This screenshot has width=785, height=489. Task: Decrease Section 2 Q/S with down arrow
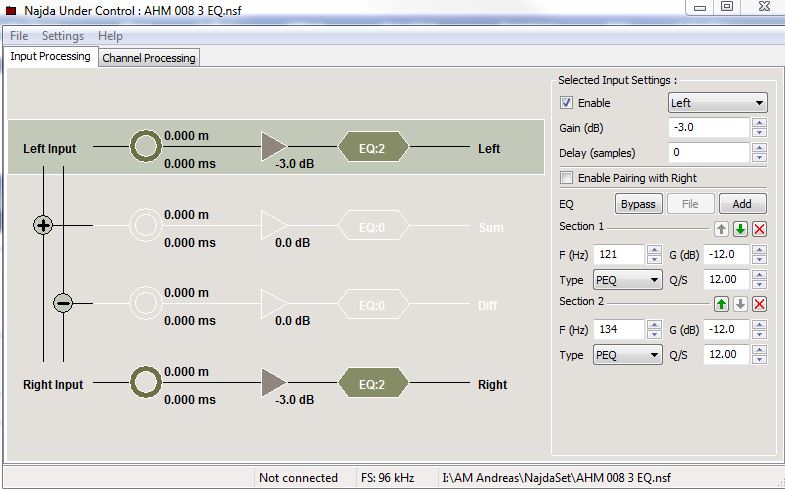[759, 359]
